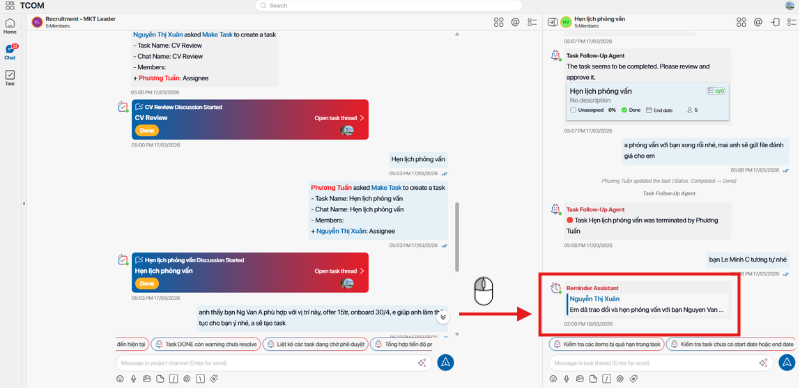Open task thread for Hẹn lịch phỏng vấn card
This screenshot has height=388, width=799.
click(339, 271)
